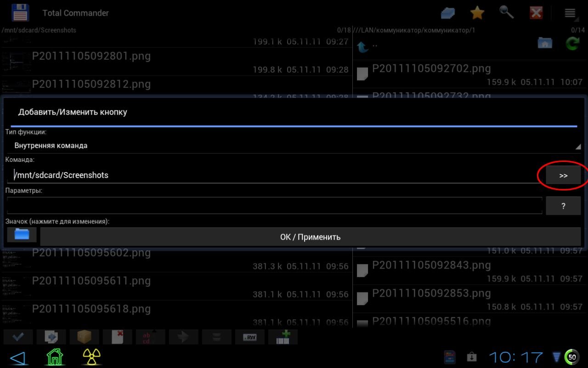Change the blue folder button icon
The width and height of the screenshot is (588, 368).
tap(22, 235)
